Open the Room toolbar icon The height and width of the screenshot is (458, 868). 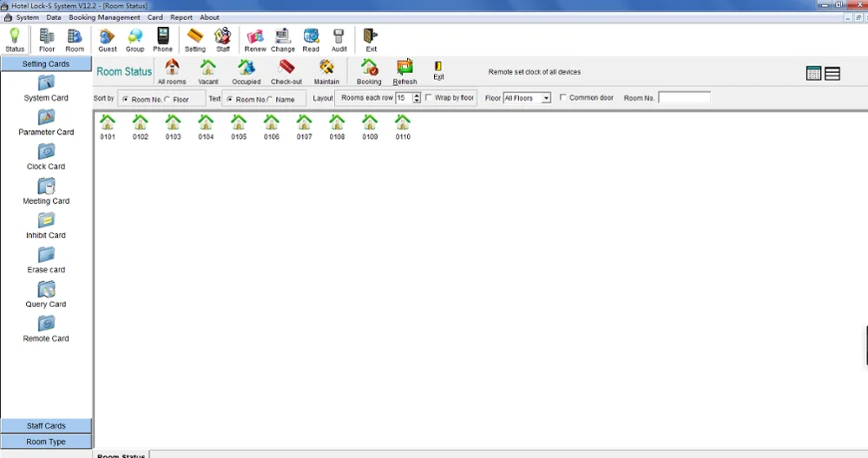click(75, 40)
